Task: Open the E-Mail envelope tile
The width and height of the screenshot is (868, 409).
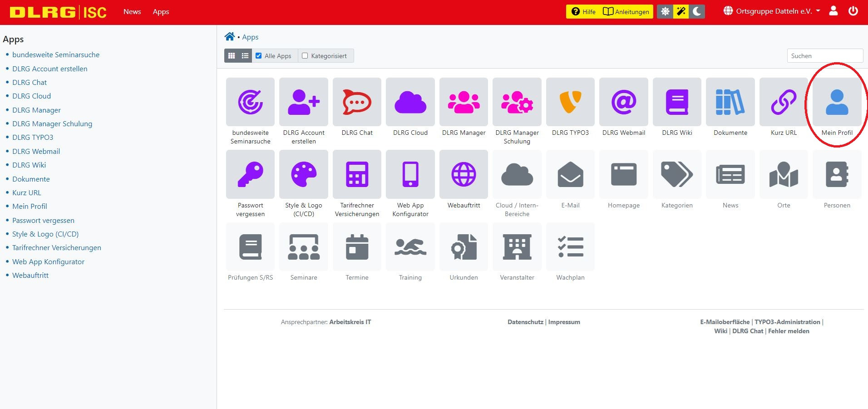Action: pyautogui.click(x=570, y=174)
